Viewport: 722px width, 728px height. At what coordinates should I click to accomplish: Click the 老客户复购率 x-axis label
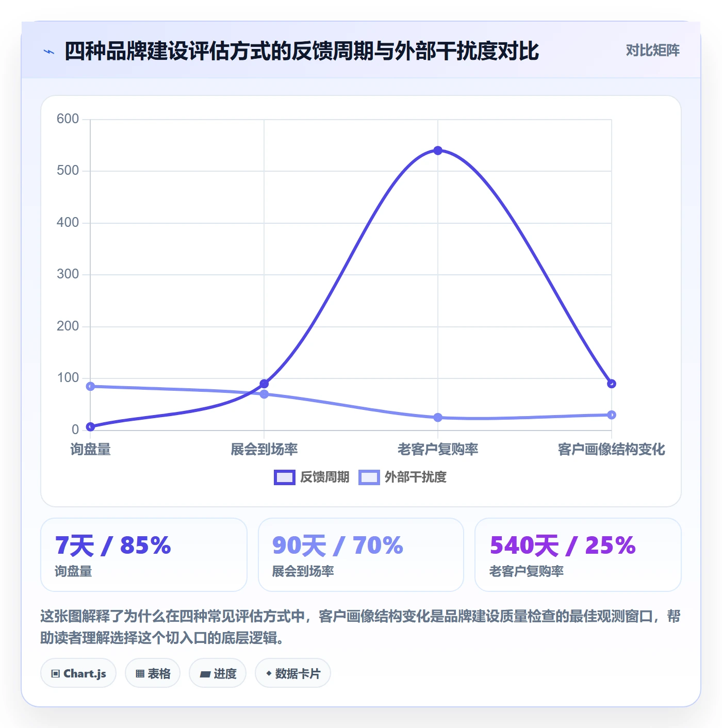(x=438, y=450)
